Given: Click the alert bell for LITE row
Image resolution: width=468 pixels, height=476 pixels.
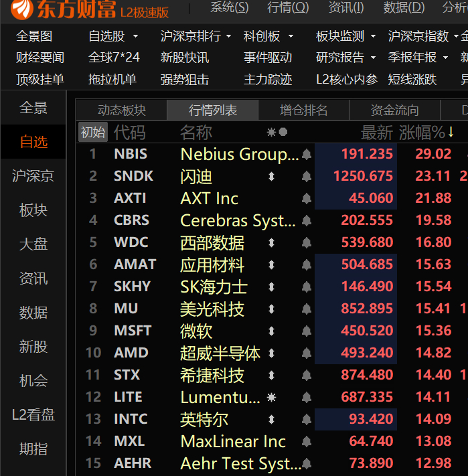Looking at the screenshot, I should pos(307,397).
